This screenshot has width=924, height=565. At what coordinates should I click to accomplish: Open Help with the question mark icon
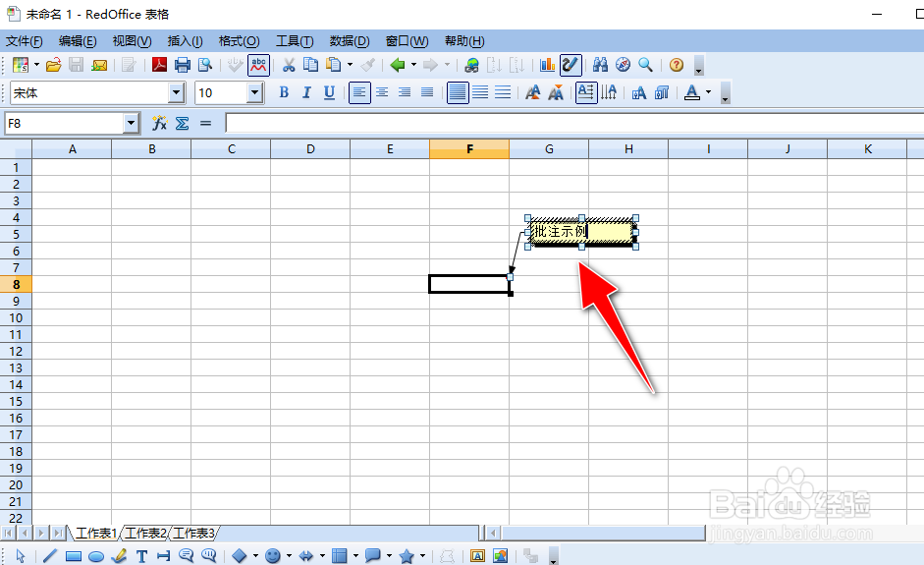pyautogui.click(x=677, y=65)
